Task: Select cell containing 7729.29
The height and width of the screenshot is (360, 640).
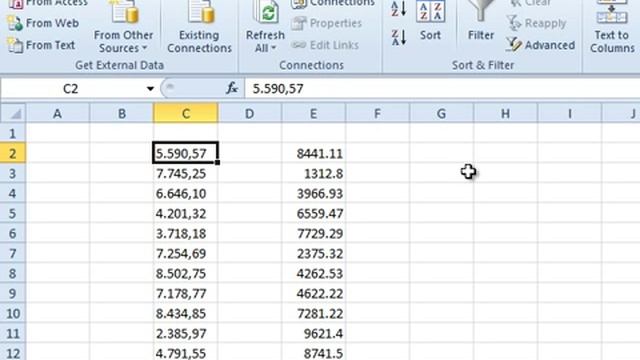Action: (313, 233)
